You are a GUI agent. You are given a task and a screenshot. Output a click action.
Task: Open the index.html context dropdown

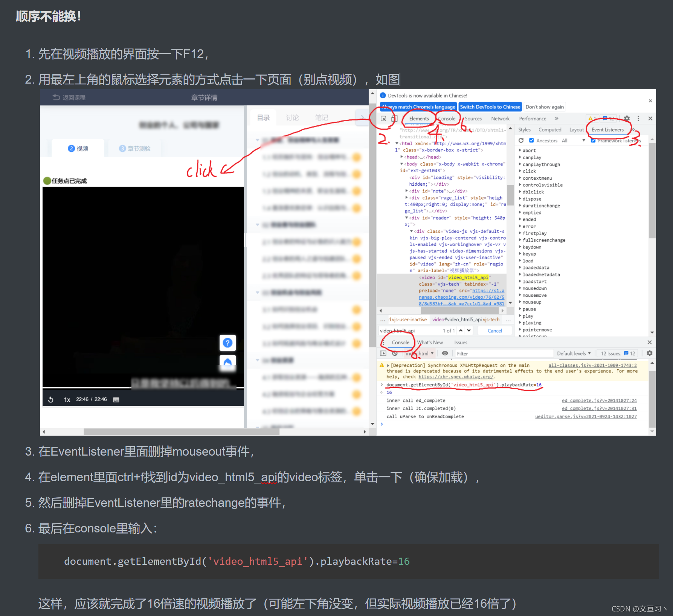click(x=419, y=353)
